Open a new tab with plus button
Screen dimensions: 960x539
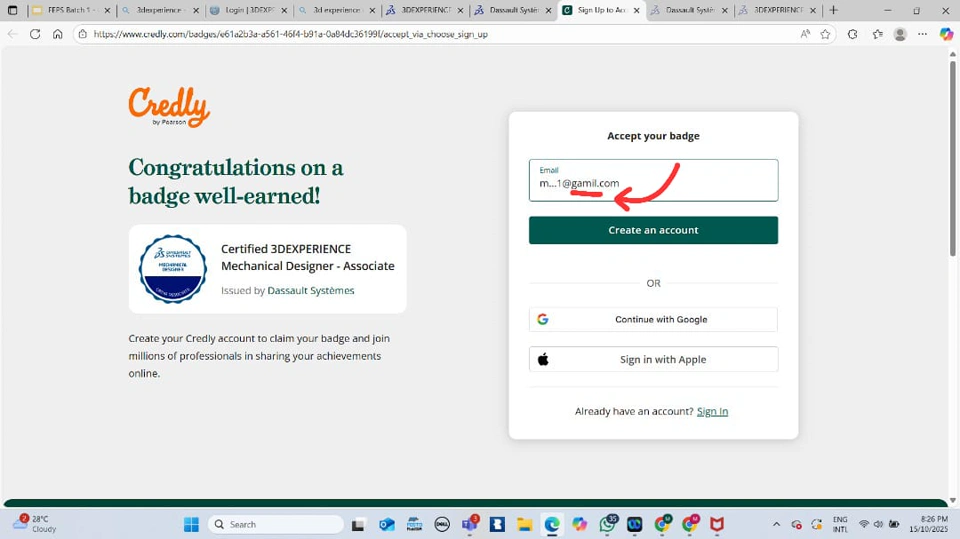[833, 10]
